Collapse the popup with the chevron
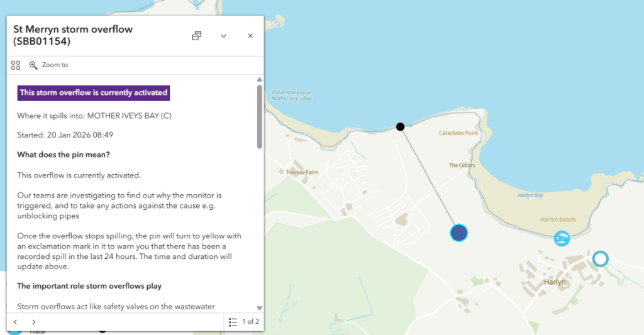 223,36
